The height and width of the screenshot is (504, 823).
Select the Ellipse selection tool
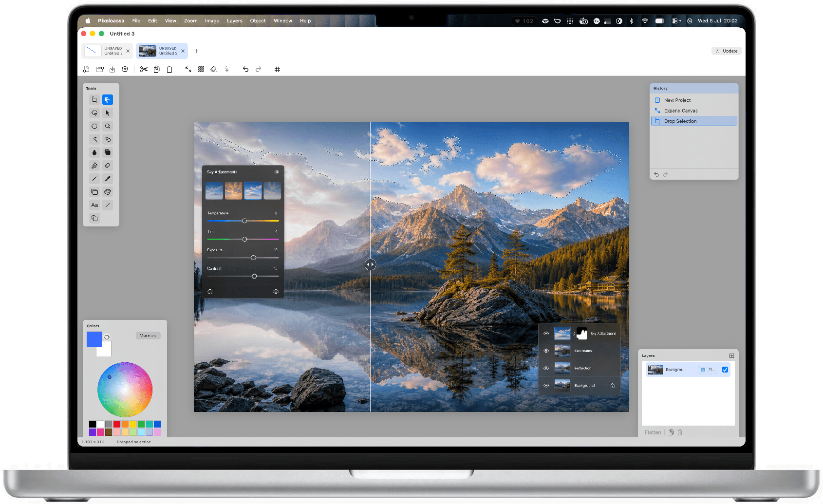[x=94, y=126]
